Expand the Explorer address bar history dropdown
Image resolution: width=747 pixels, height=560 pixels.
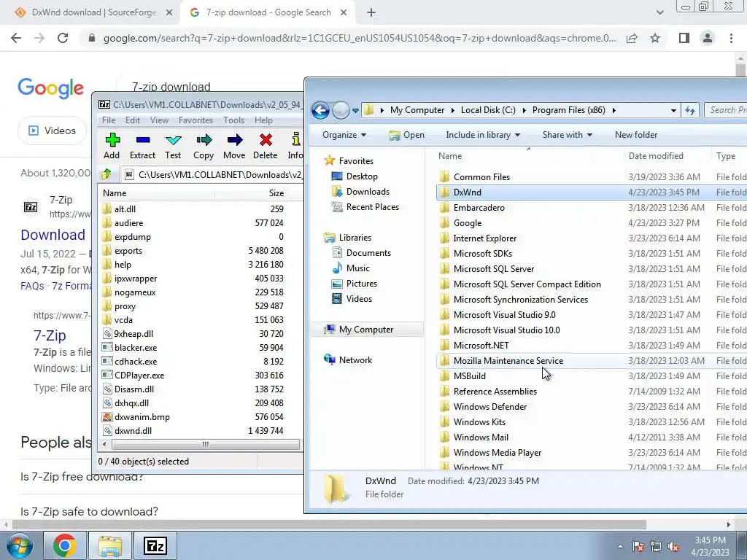(x=673, y=111)
